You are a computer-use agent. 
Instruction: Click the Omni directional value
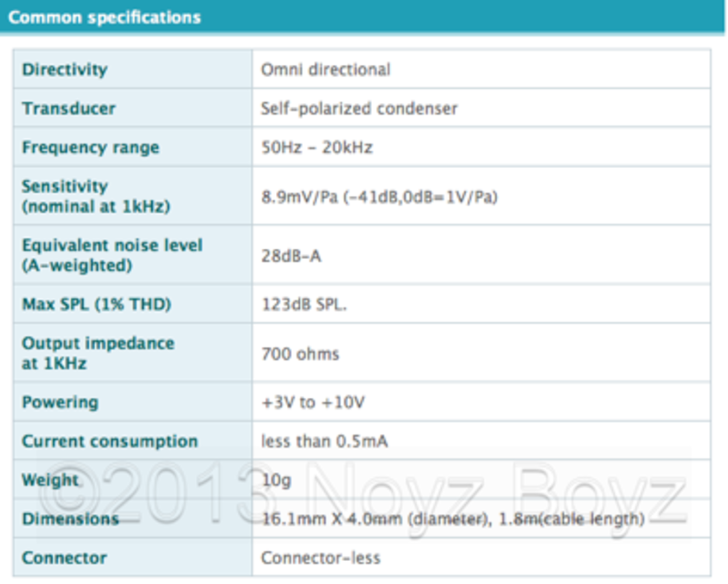click(x=325, y=69)
